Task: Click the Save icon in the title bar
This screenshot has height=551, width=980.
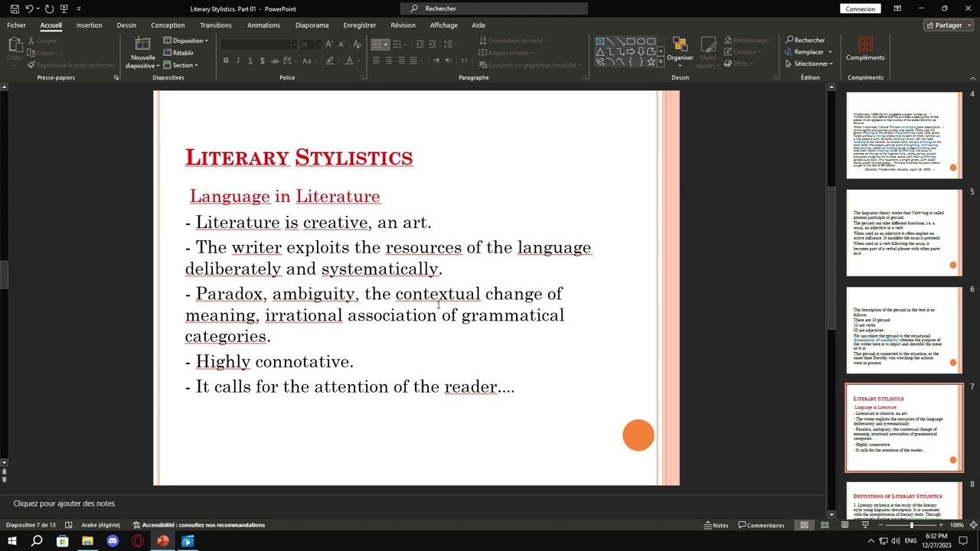Action: (15, 8)
